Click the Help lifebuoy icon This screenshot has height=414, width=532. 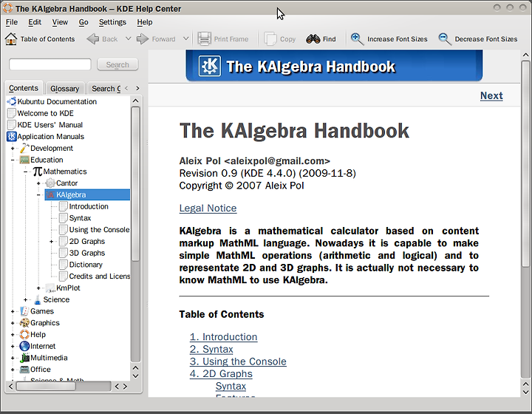[24, 335]
